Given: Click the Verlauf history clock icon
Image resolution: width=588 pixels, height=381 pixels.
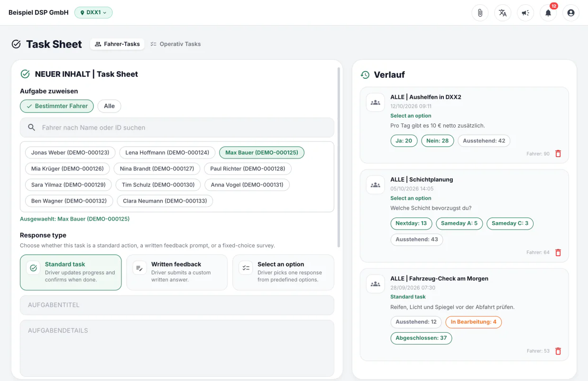Looking at the screenshot, I should tap(365, 75).
